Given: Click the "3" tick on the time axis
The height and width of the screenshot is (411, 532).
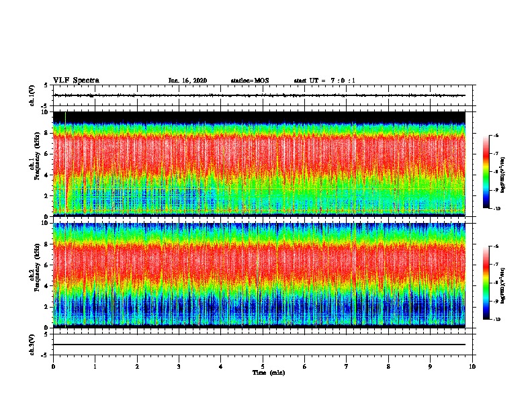Looking at the screenshot, I should (179, 367).
